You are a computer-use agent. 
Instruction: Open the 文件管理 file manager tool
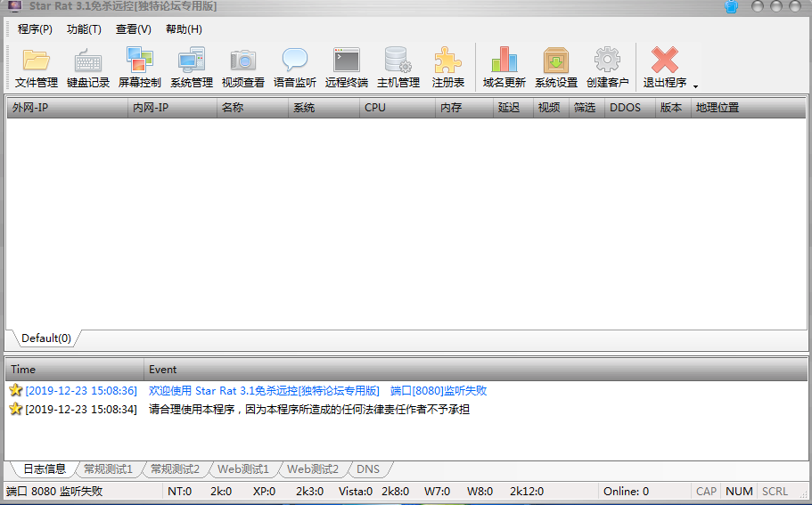click(37, 68)
